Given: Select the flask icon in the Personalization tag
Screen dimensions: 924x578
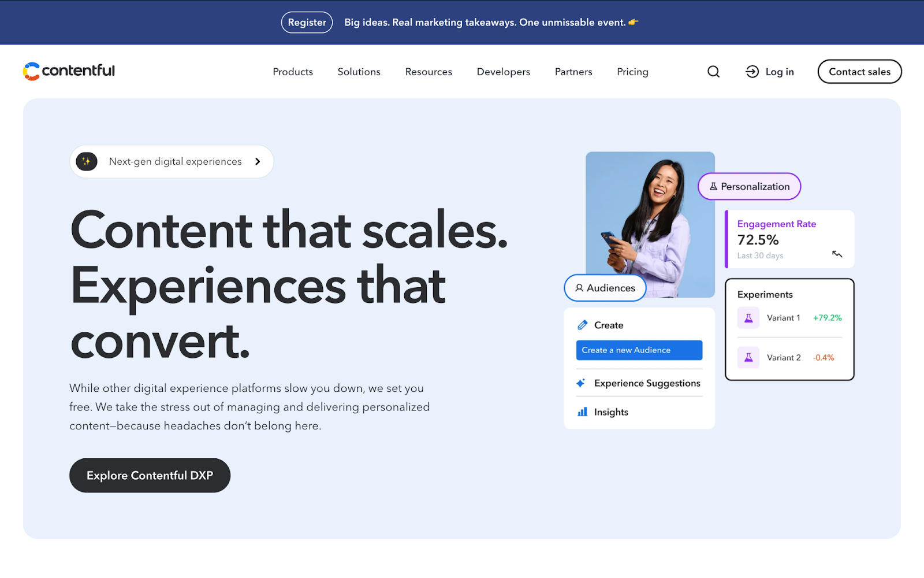Looking at the screenshot, I should click(x=713, y=187).
